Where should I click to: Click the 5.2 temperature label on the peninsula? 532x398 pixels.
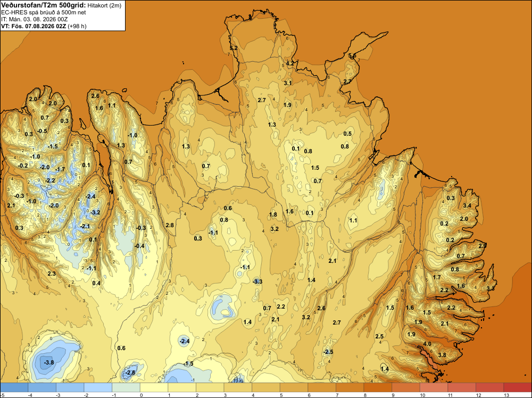[234, 48]
